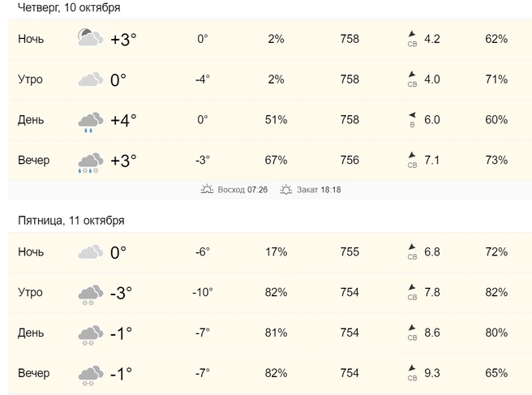
Task: Click the Friday evening snow cloud icon
Action: click(x=90, y=375)
